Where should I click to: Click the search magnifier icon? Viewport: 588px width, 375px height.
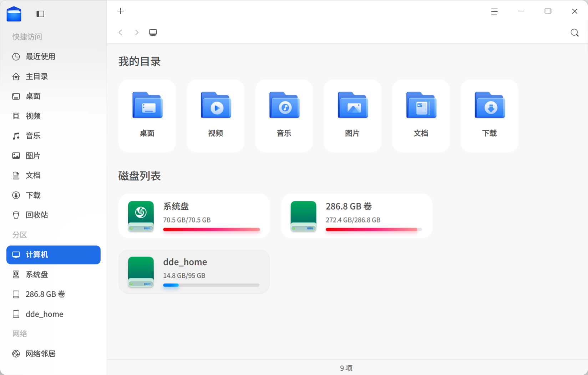574,32
